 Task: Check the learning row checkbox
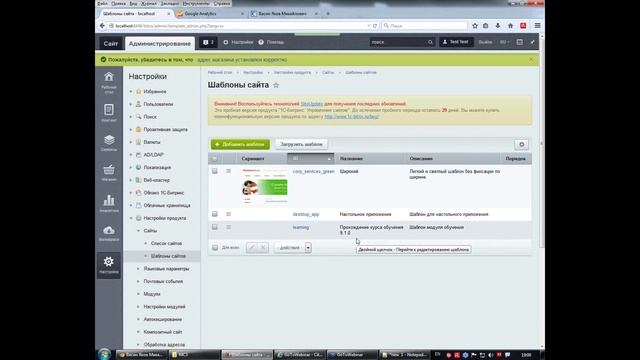pos(215,227)
